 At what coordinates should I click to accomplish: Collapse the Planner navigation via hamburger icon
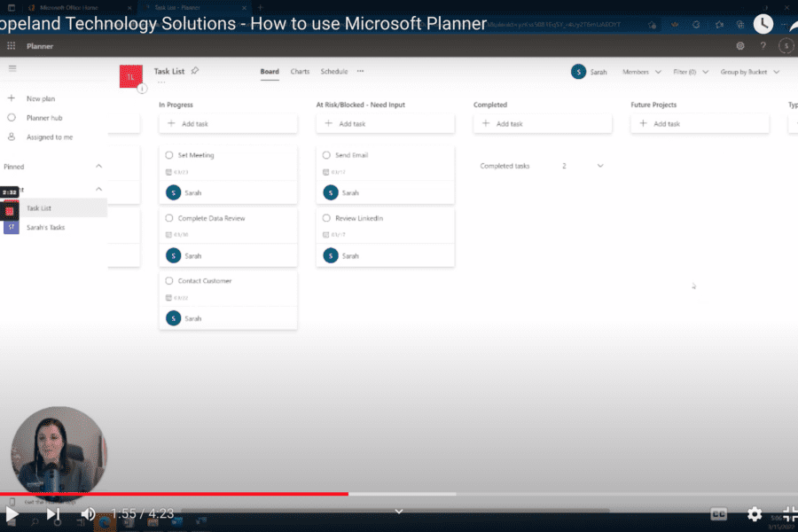[12, 67]
